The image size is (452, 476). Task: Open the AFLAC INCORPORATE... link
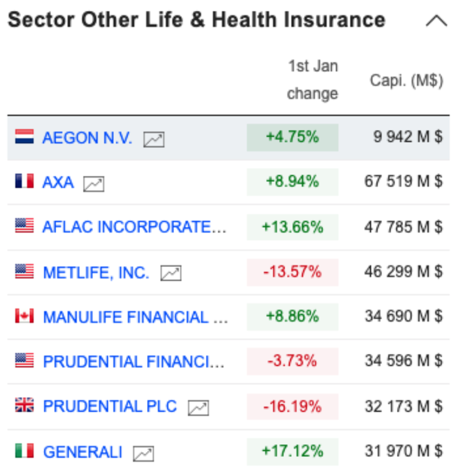tap(135, 227)
